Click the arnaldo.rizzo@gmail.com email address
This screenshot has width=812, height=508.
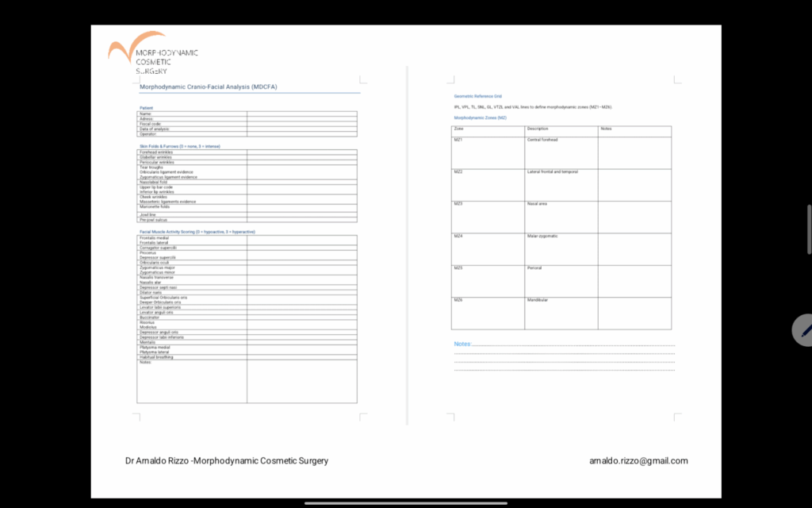[638, 460]
